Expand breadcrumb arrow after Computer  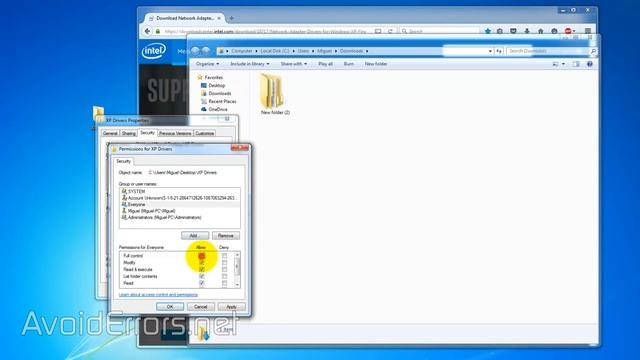(x=257, y=51)
